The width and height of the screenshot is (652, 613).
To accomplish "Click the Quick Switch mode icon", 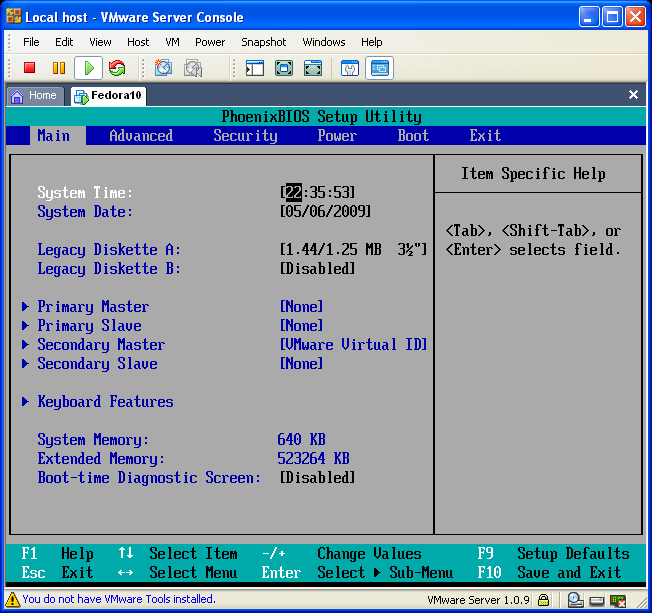I will click(313, 68).
